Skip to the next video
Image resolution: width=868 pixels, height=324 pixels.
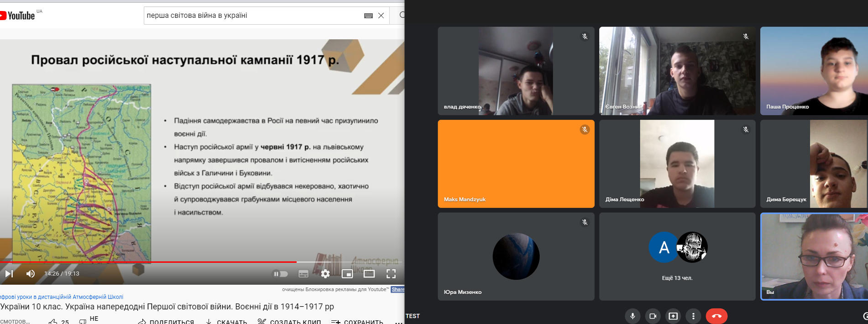tap(9, 274)
